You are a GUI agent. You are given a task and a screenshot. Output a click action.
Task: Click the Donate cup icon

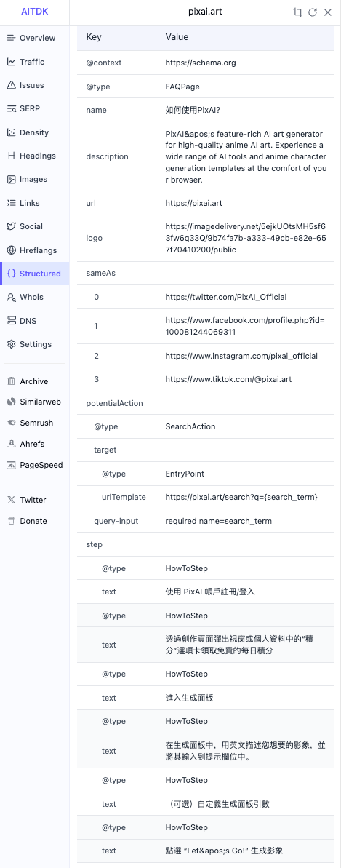[x=11, y=521]
